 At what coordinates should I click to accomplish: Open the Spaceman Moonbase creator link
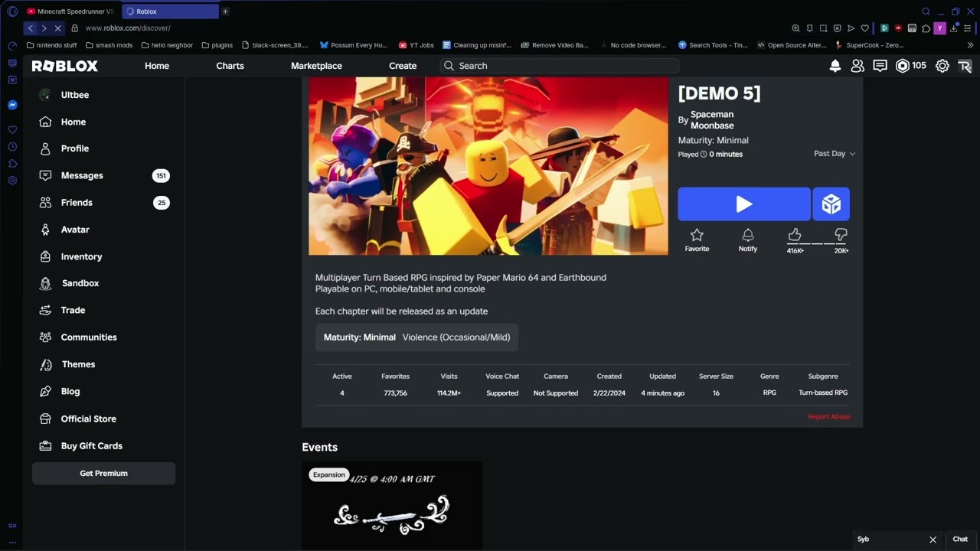(712, 120)
